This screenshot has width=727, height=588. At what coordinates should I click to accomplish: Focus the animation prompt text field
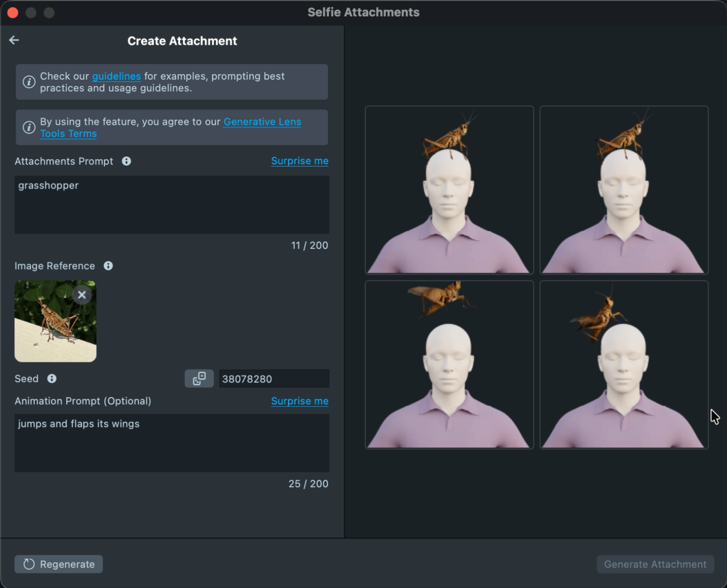172,442
